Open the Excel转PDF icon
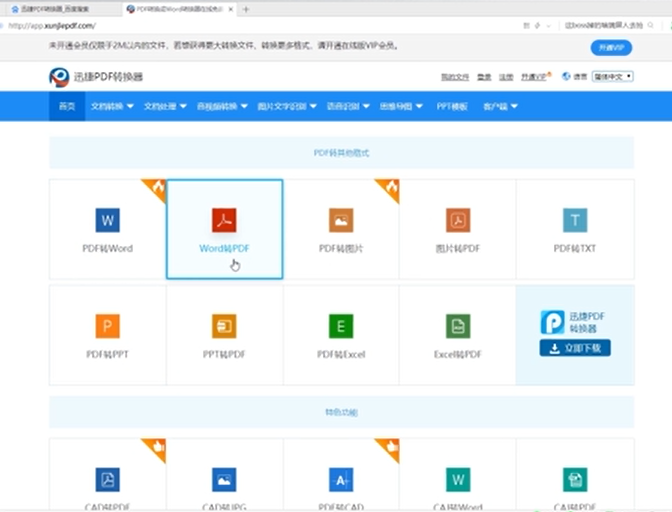 (x=458, y=326)
